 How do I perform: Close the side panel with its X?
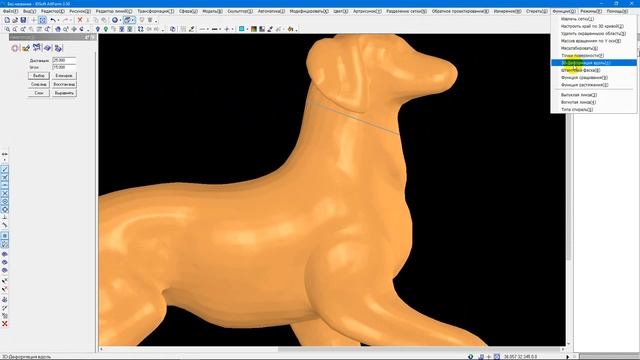[93, 37]
